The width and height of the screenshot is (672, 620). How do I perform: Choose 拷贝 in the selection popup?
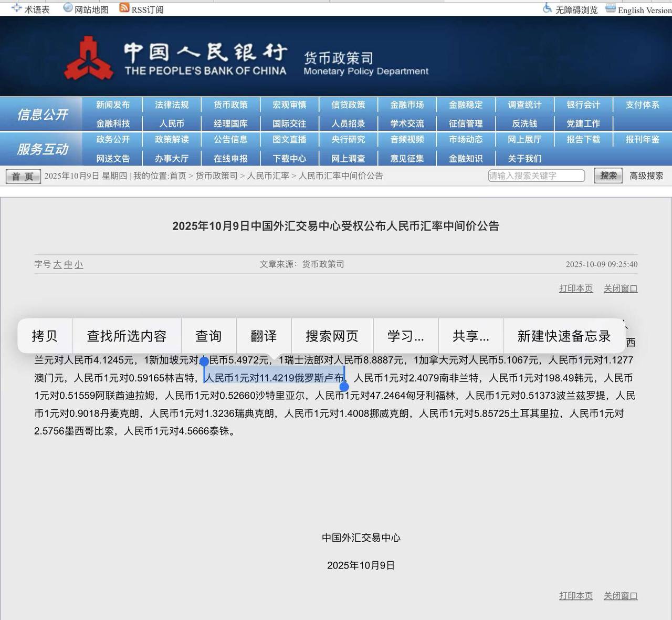pyautogui.click(x=45, y=336)
